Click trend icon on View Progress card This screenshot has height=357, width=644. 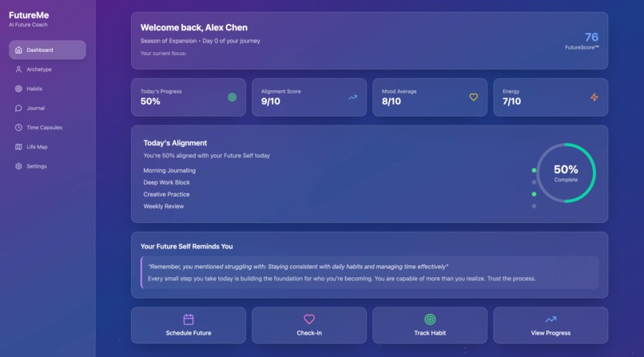click(x=551, y=319)
